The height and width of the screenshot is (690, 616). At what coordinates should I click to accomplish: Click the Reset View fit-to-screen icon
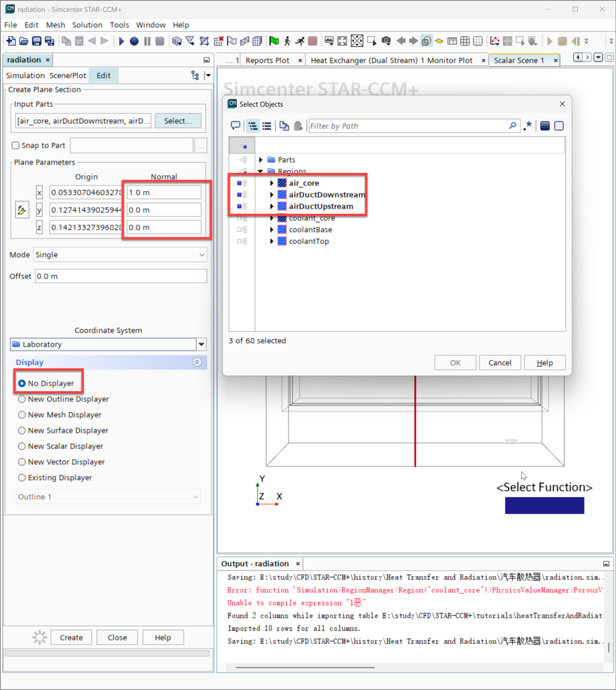pyautogui.click(x=342, y=41)
